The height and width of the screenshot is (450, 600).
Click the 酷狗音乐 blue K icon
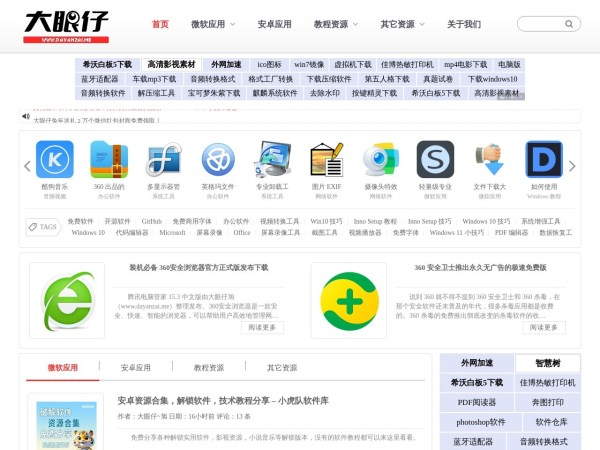55,159
